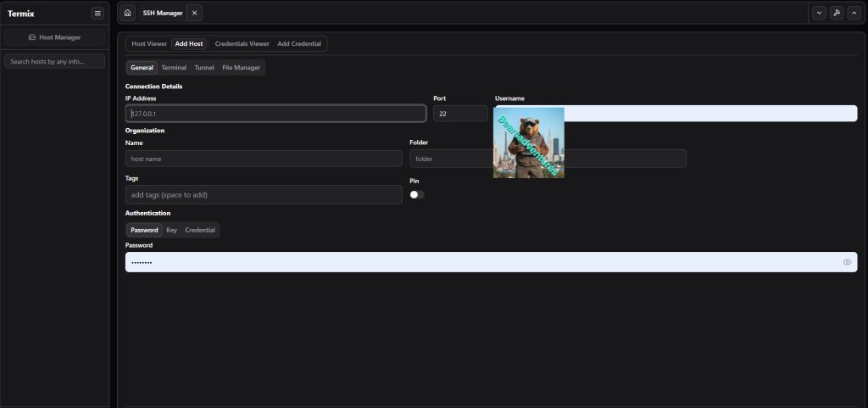Click the home icon in tab bar

coord(127,13)
